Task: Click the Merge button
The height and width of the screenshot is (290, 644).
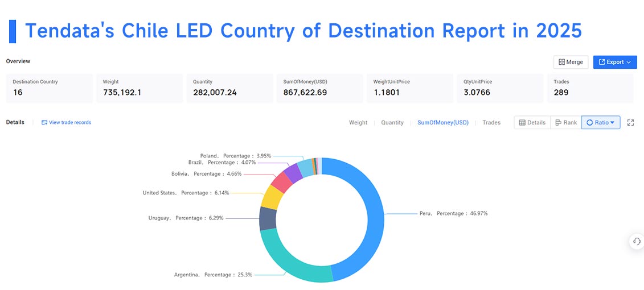Action: point(571,62)
